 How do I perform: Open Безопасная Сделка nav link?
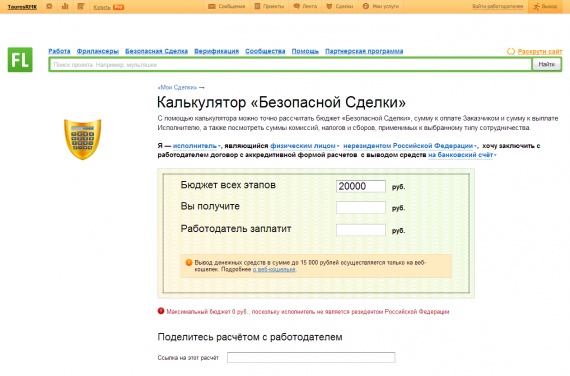(x=156, y=51)
